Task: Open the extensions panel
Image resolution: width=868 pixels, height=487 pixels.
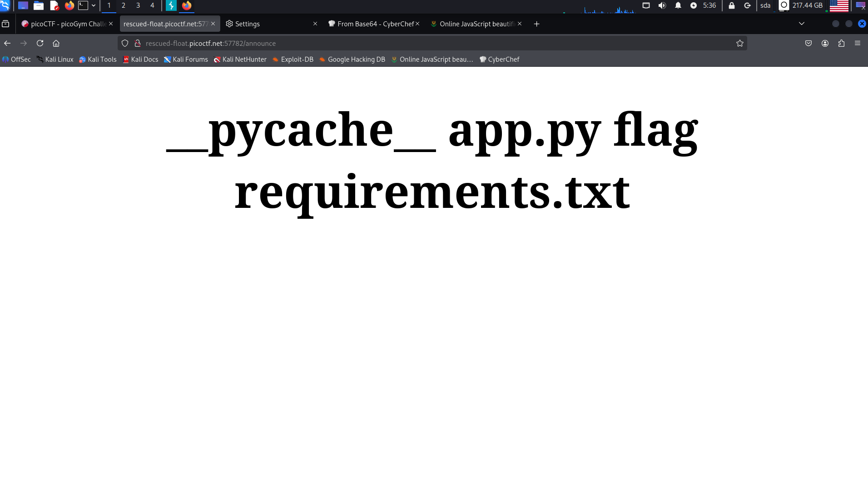Action: click(x=841, y=43)
